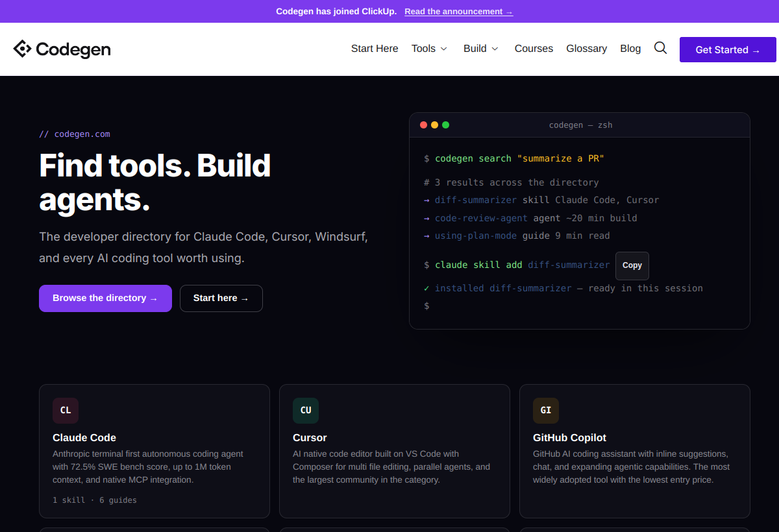The width and height of the screenshot is (779, 532).
Task: Click the "codegen — zsh" terminal title
Action: coord(580,125)
